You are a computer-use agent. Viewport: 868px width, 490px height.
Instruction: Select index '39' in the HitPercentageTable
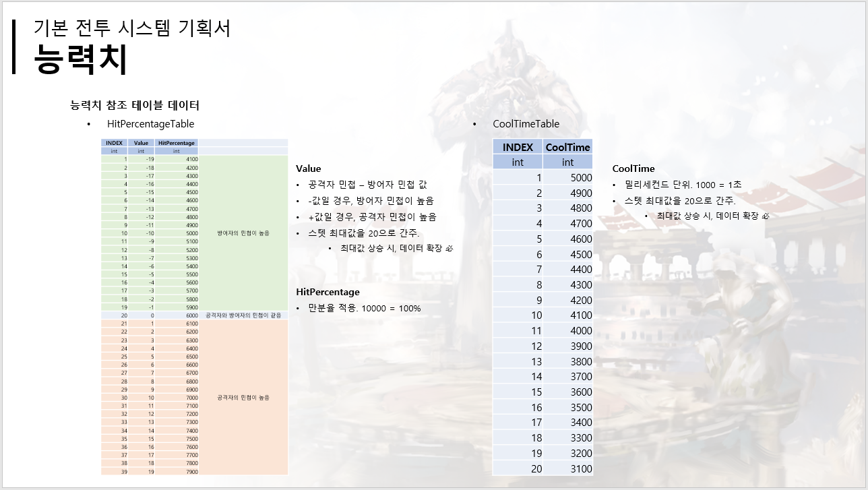click(x=114, y=472)
